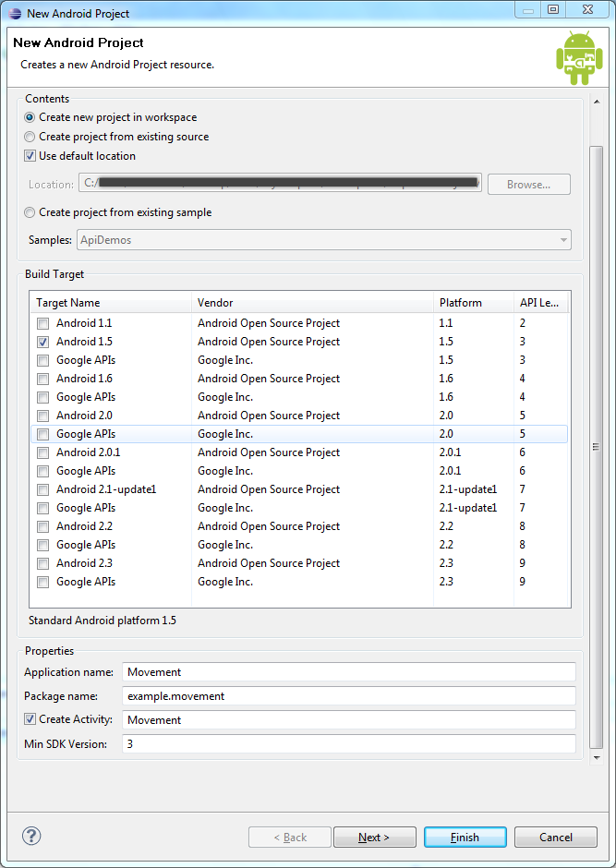Screen dimensions: 616x868
Task: Toggle Use default location checkbox
Action: click(30, 156)
